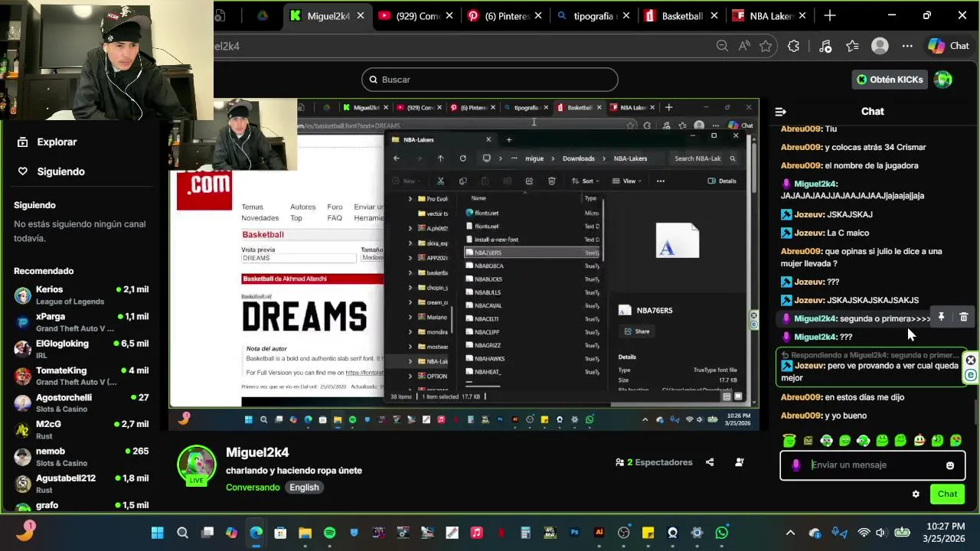The width and height of the screenshot is (980, 551).
Task: Click the follow user icon beside share
Action: (x=740, y=462)
